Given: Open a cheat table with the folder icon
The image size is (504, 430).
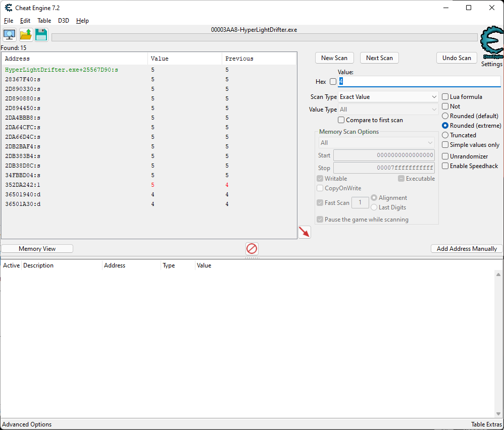Looking at the screenshot, I should click(25, 35).
